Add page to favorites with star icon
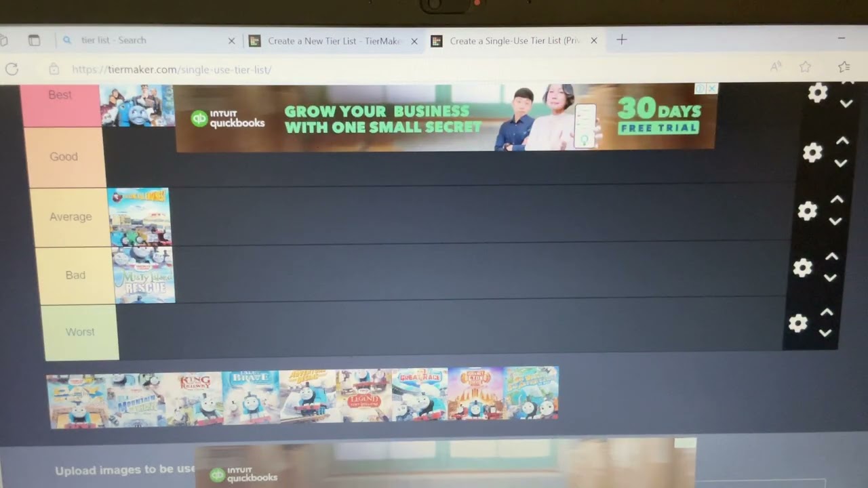 [805, 66]
